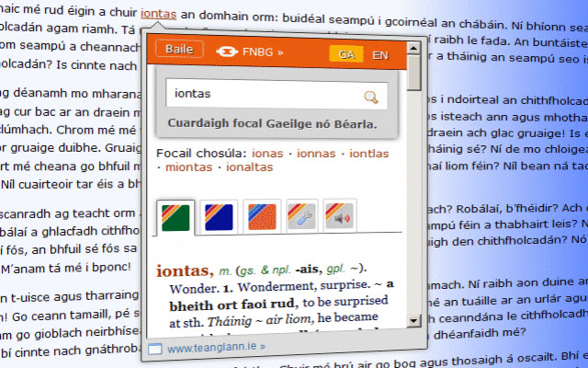Click the hint 'Cuardaigh focal Gaeilge nó Béarla.'
588x368 pixels.
coord(272,123)
